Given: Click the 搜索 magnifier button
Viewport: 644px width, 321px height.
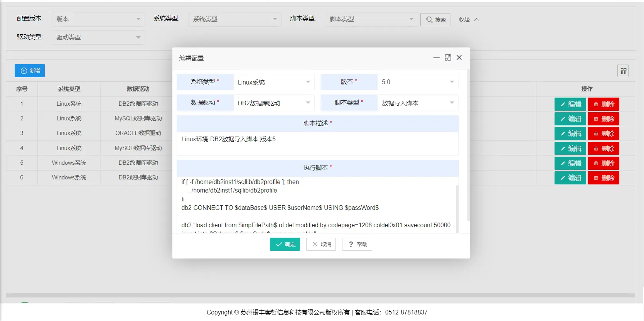Looking at the screenshot, I should click(x=435, y=20).
